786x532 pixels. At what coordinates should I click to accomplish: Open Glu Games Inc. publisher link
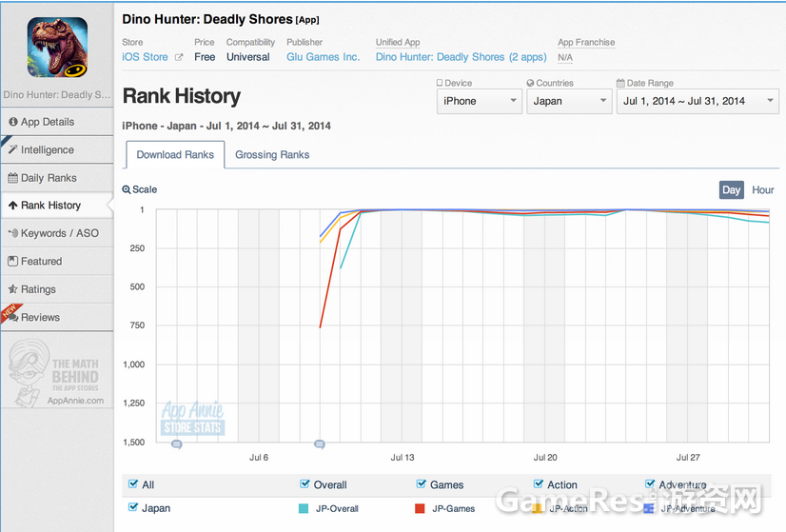point(324,57)
